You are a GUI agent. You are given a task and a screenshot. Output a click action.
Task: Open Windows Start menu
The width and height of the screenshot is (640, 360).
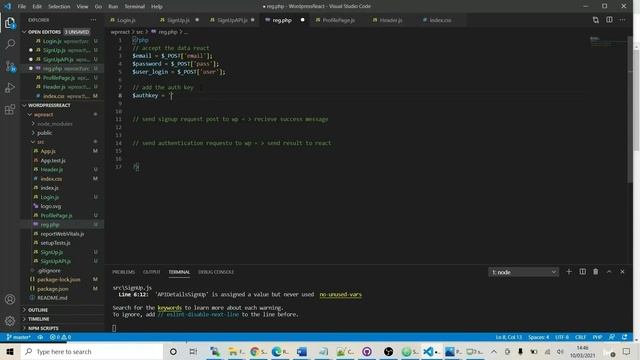[10, 351]
